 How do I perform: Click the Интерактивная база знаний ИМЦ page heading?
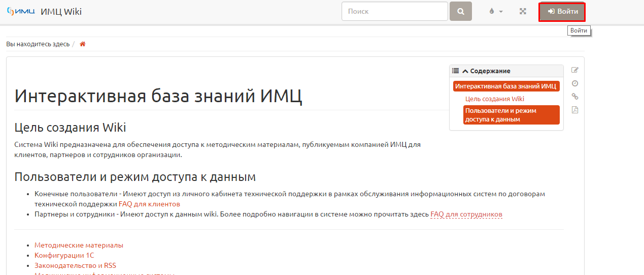click(158, 96)
